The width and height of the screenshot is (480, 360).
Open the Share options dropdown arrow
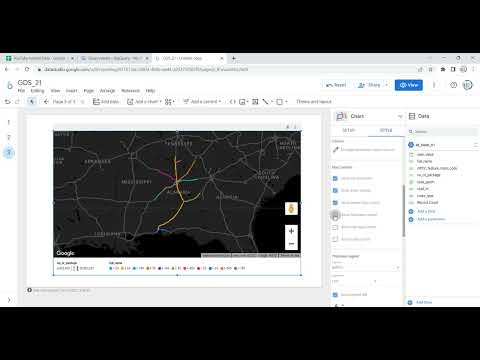click(387, 85)
